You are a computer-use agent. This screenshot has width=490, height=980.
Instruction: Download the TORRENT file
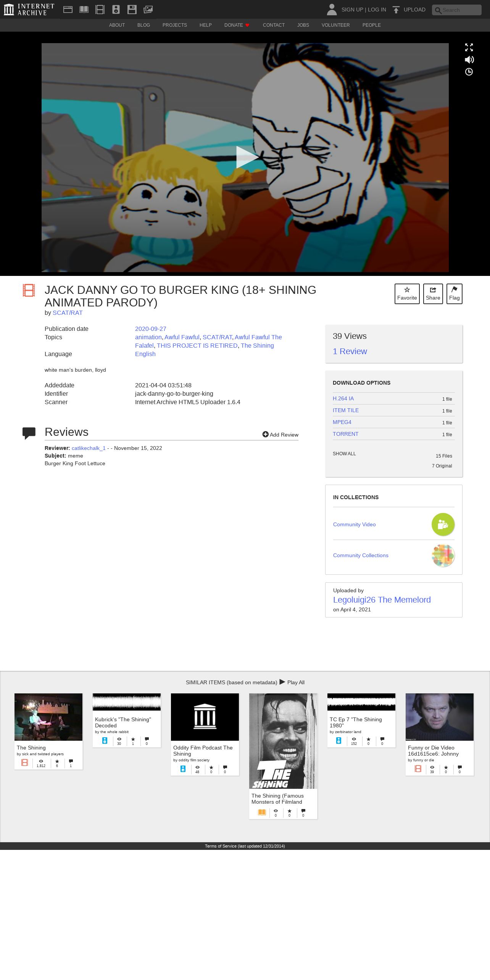point(346,434)
